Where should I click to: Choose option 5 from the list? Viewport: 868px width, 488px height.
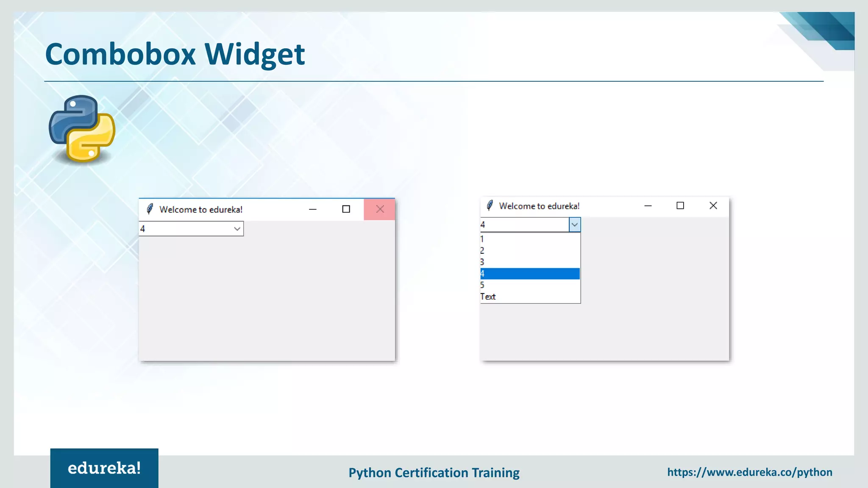[x=530, y=285]
